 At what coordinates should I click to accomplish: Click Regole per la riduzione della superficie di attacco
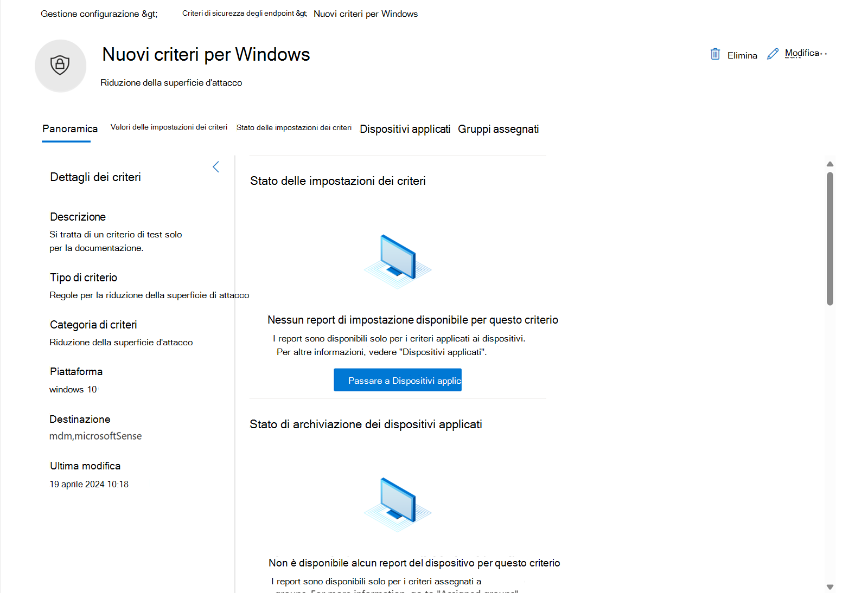(149, 295)
